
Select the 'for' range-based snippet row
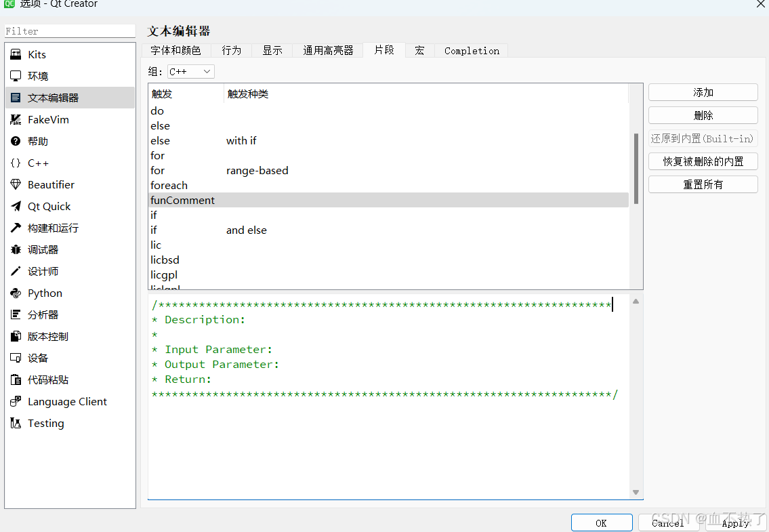(388, 170)
